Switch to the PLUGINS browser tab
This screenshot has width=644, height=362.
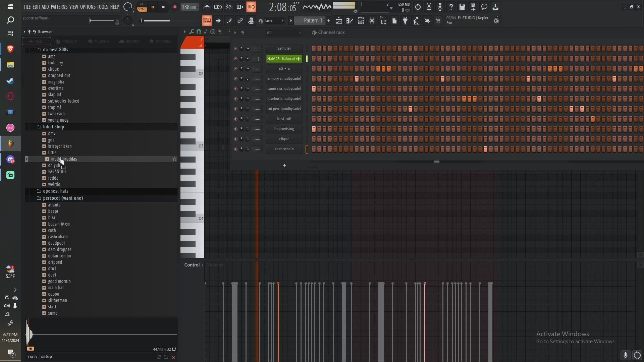click(98, 41)
